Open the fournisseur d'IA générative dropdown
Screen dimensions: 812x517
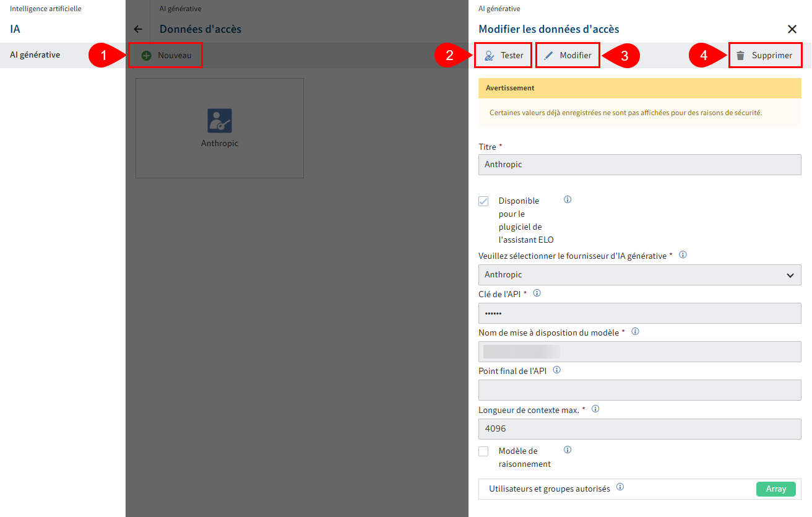640,275
